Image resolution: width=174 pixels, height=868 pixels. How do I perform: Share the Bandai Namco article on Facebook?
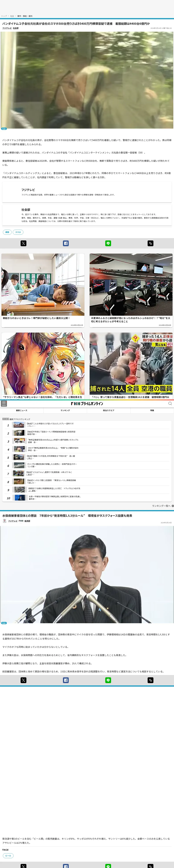click(x=66, y=243)
